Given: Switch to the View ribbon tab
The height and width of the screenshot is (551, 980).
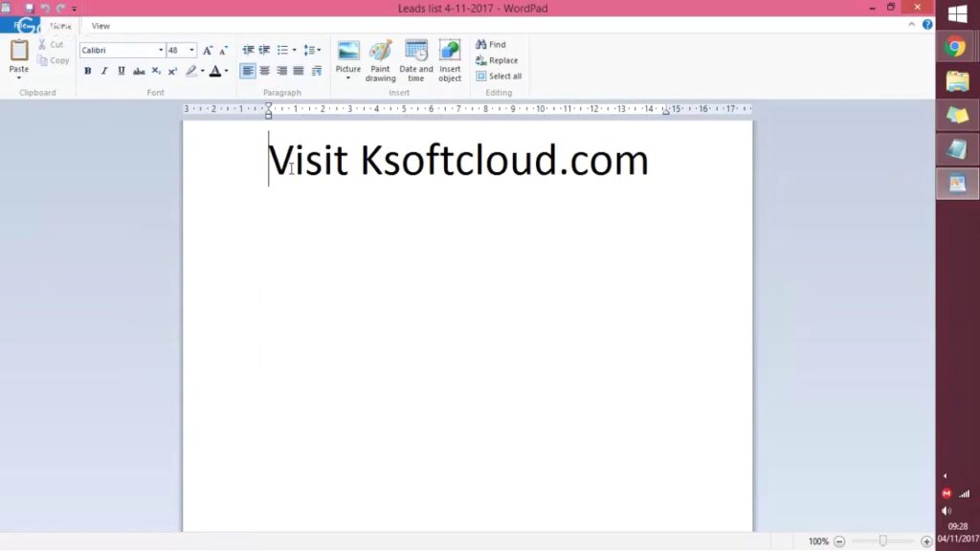Looking at the screenshot, I should point(100,26).
